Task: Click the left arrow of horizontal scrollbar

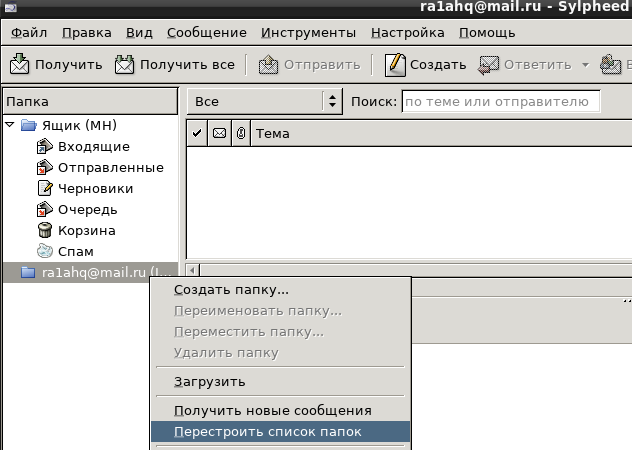Action: [193, 270]
